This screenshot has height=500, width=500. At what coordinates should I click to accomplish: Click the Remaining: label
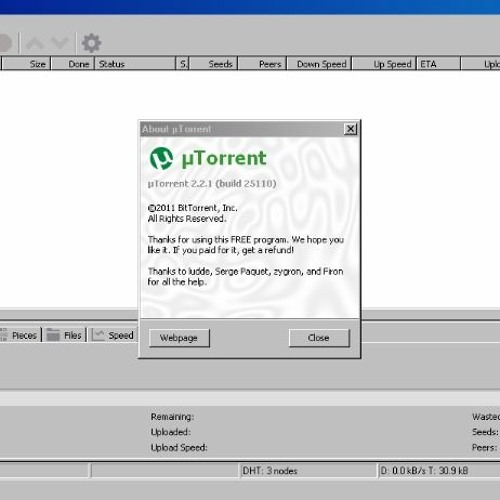tap(172, 417)
